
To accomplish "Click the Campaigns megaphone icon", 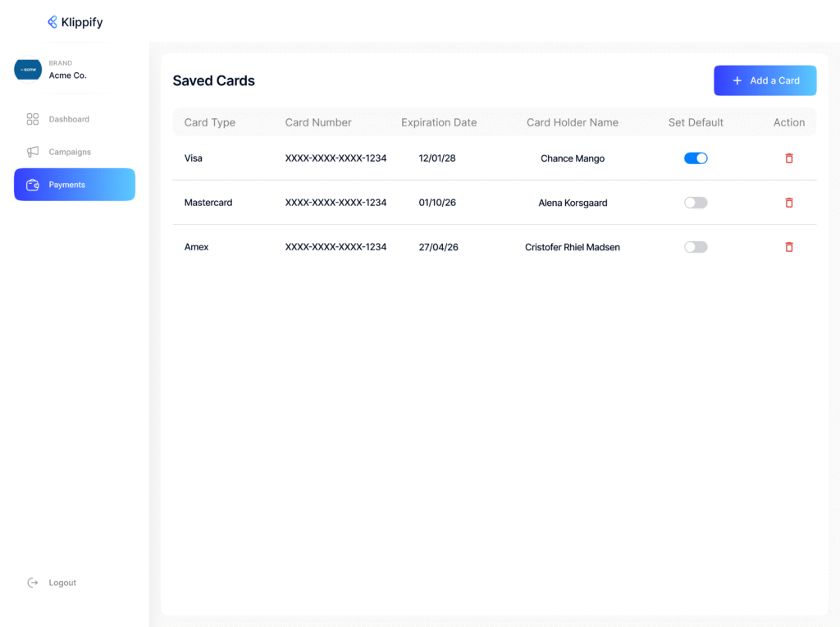I will coord(33,152).
